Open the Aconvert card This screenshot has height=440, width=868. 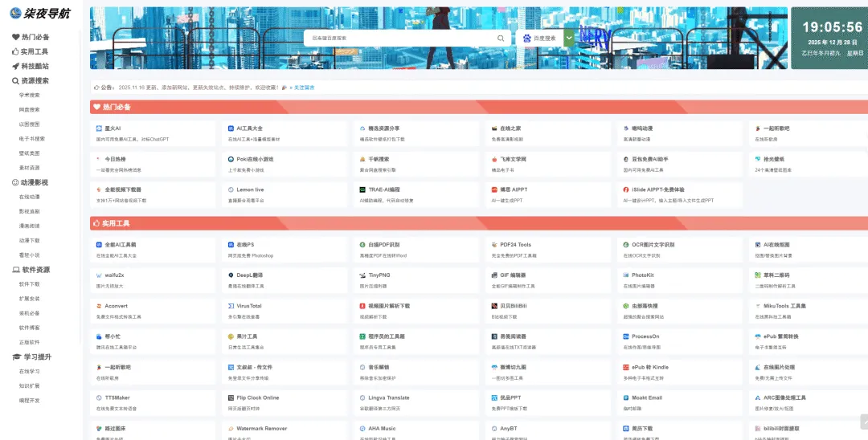(x=153, y=311)
